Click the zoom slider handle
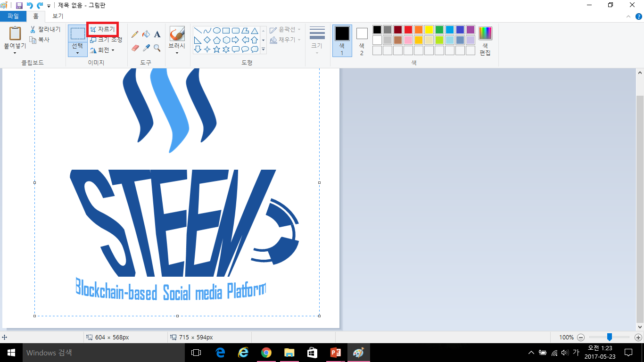The image size is (644, 362). pyautogui.click(x=610, y=337)
